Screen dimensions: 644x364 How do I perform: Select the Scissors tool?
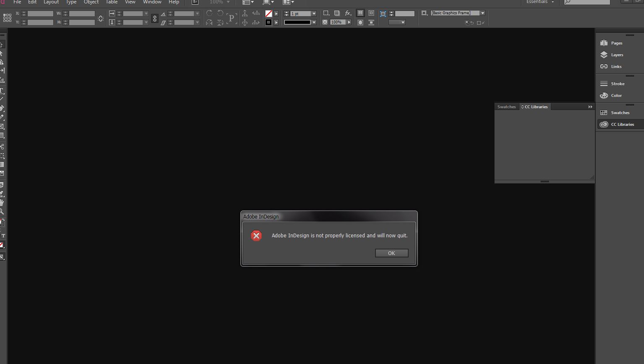point(2,146)
